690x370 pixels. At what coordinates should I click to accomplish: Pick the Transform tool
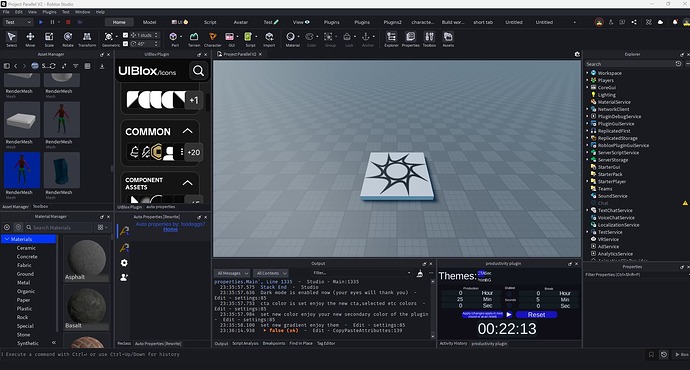[x=87, y=39]
